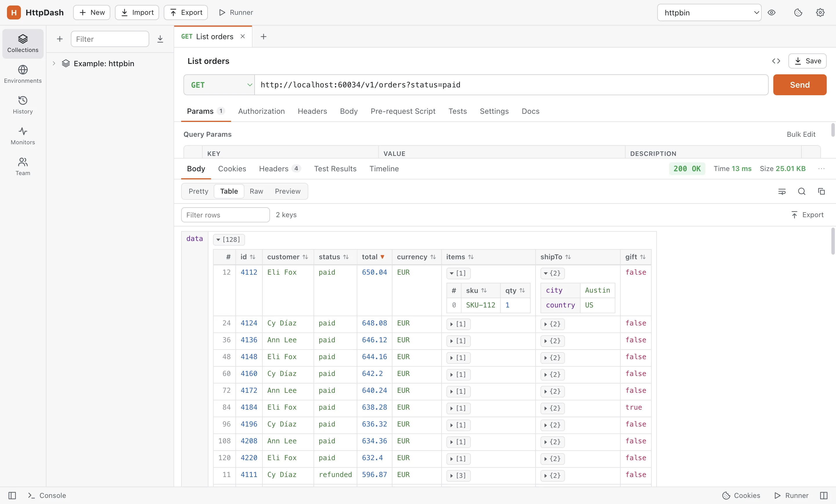Expand items [3] for order 4111
Screen dimensions: 836x504
point(458,476)
